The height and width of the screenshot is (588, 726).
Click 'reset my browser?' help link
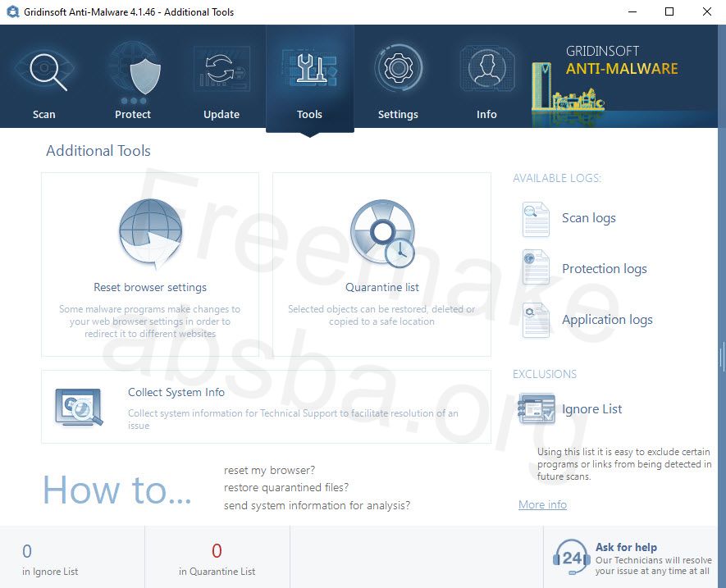tap(269, 470)
